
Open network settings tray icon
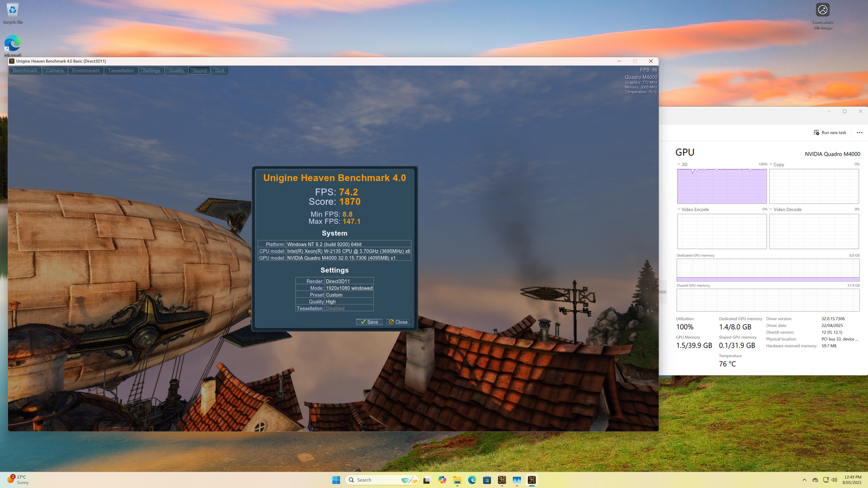click(x=826, y=480)
